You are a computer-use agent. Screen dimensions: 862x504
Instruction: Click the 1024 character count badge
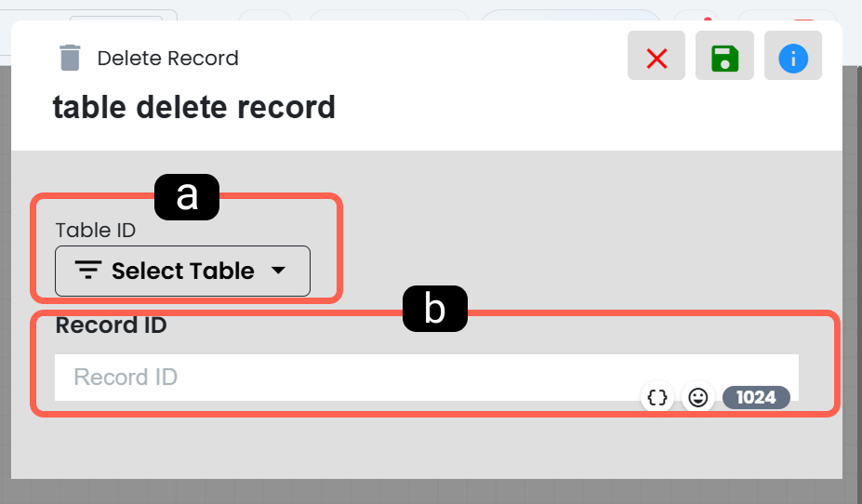click(756, 397)
